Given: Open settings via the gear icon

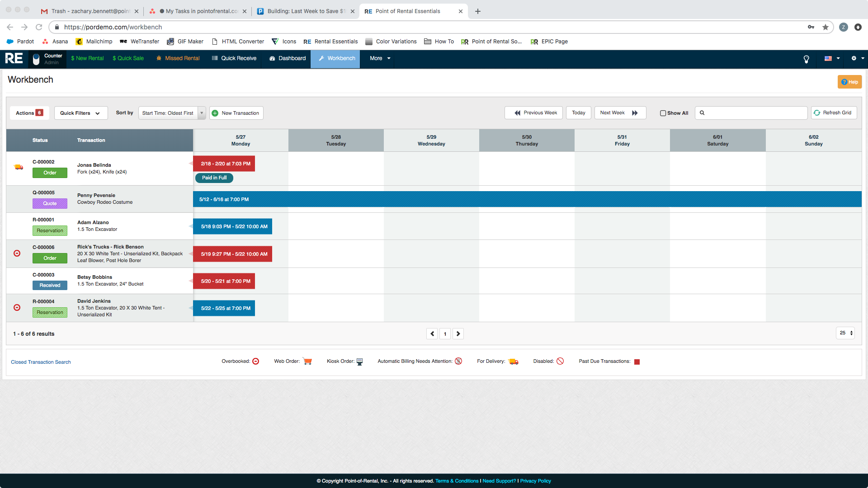Looking at the screenshot, I should point(854,58).
